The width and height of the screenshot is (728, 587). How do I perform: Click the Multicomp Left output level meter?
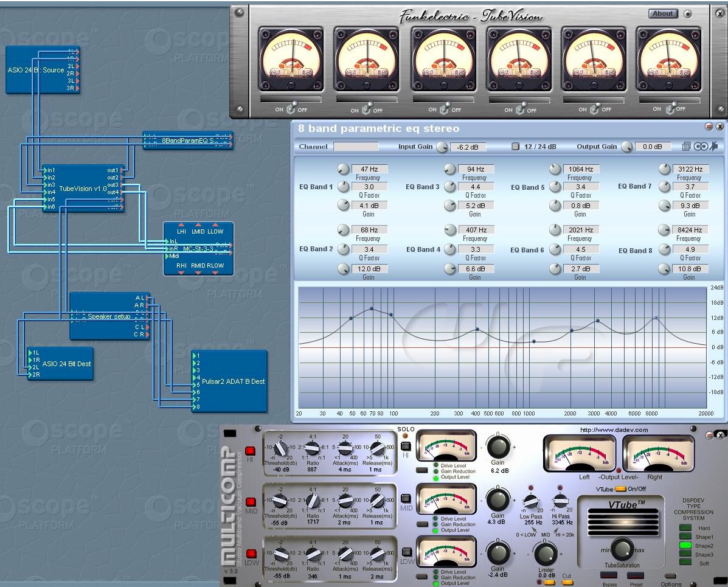point(579,453)
